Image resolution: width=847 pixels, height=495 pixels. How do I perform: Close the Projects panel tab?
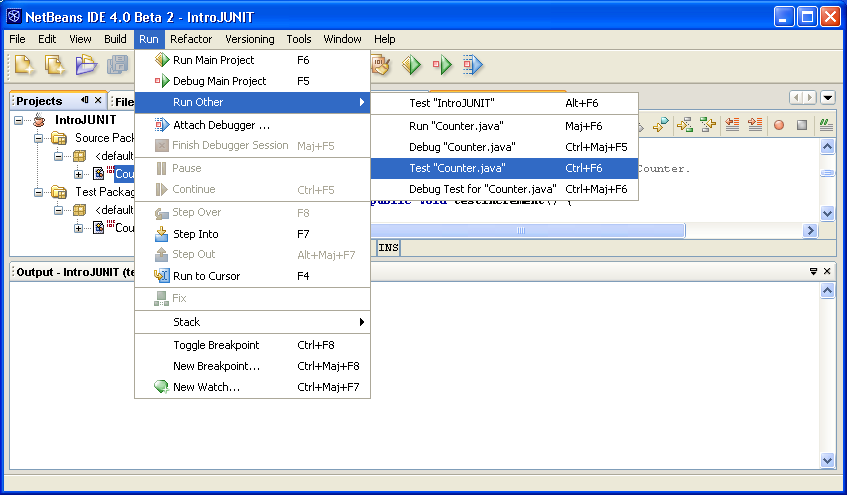tap(98, 100)
